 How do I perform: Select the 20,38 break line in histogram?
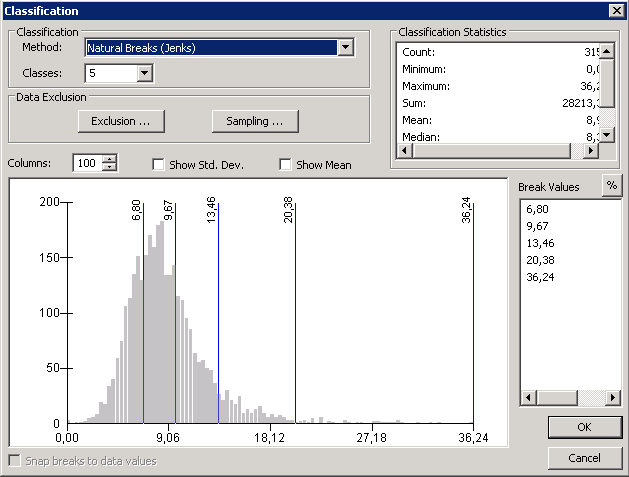(295, 313)
